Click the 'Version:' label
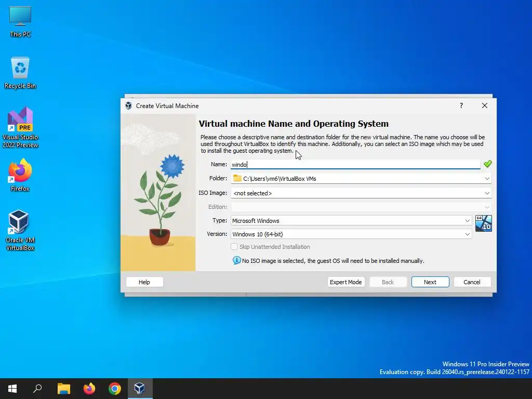Screen dimensions: 532x399 click(217, 234)
